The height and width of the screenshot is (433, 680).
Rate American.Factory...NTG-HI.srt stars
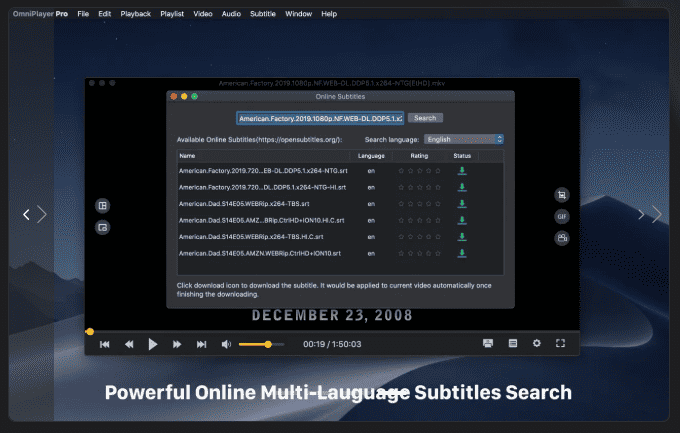pos(419,187)
